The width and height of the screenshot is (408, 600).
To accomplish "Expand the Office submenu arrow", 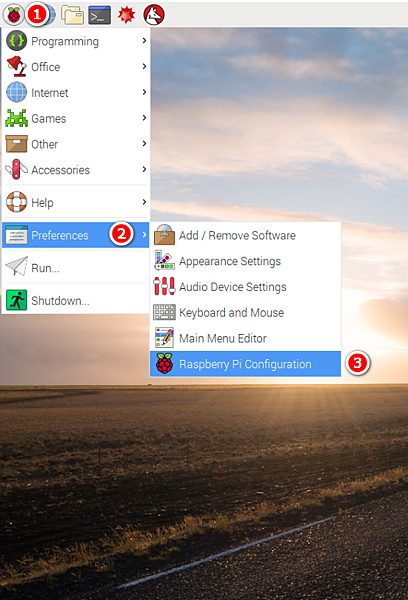I will point(144,67).
